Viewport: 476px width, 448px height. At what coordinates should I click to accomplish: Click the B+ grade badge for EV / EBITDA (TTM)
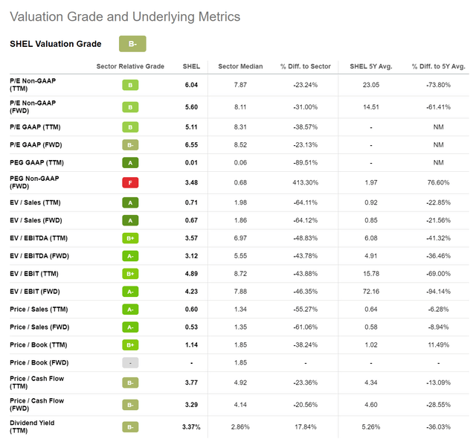[130, 238]
